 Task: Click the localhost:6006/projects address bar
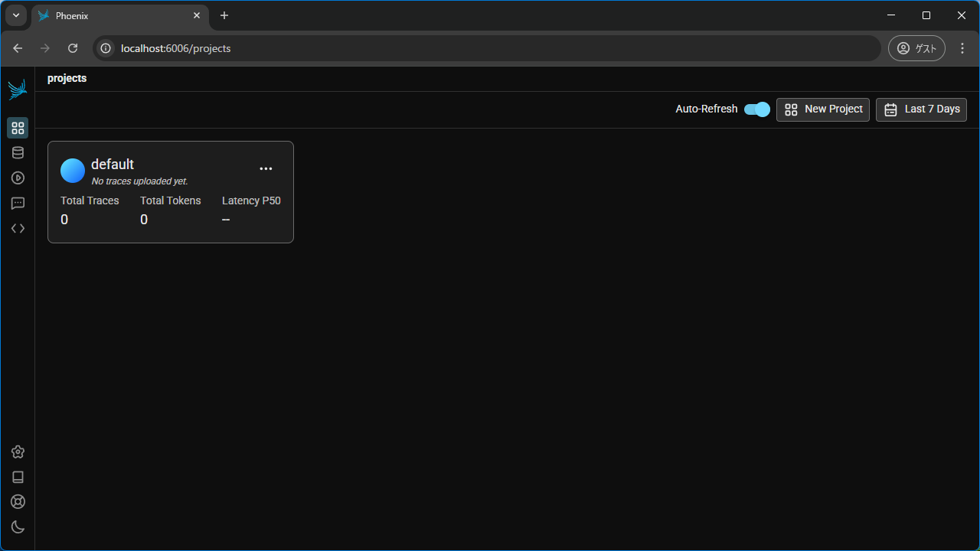click(x=487, y=48)
